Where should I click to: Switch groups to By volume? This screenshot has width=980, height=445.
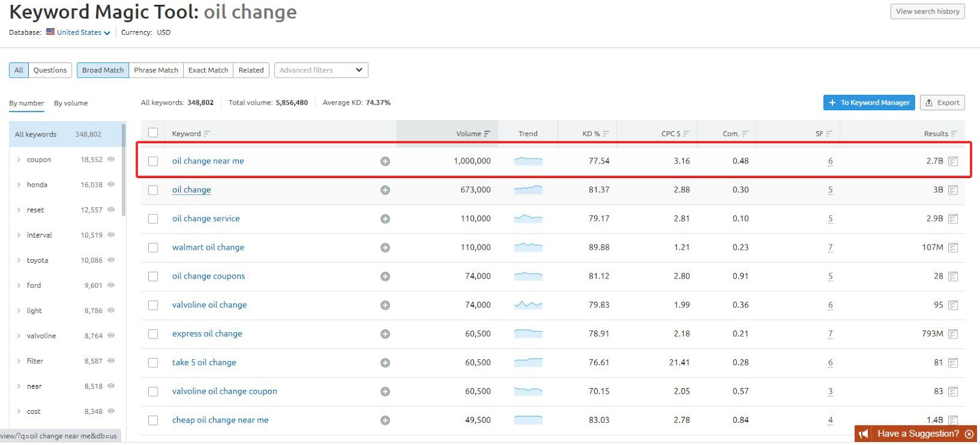71,103
